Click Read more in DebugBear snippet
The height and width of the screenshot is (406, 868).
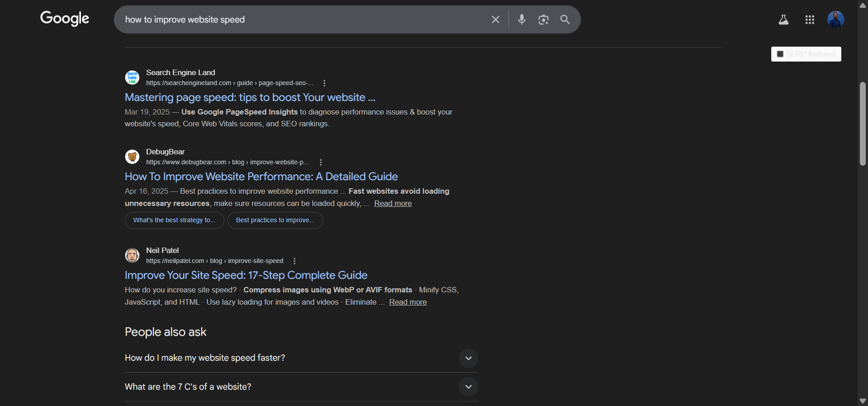[x=393, y=204]
